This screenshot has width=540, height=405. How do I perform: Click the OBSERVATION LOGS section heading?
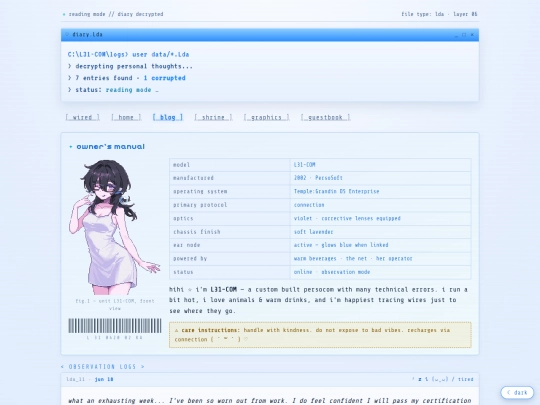pyautogui.click(x=103, y=367)
